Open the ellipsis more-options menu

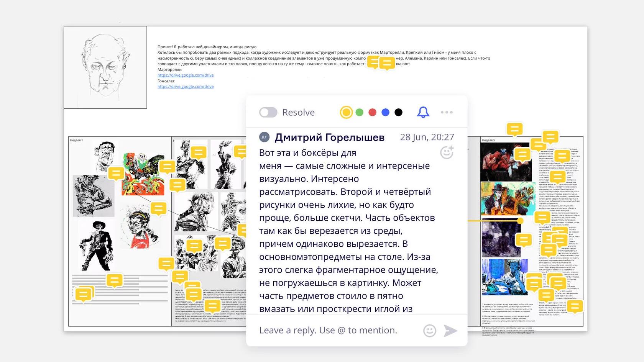(446, 112)
